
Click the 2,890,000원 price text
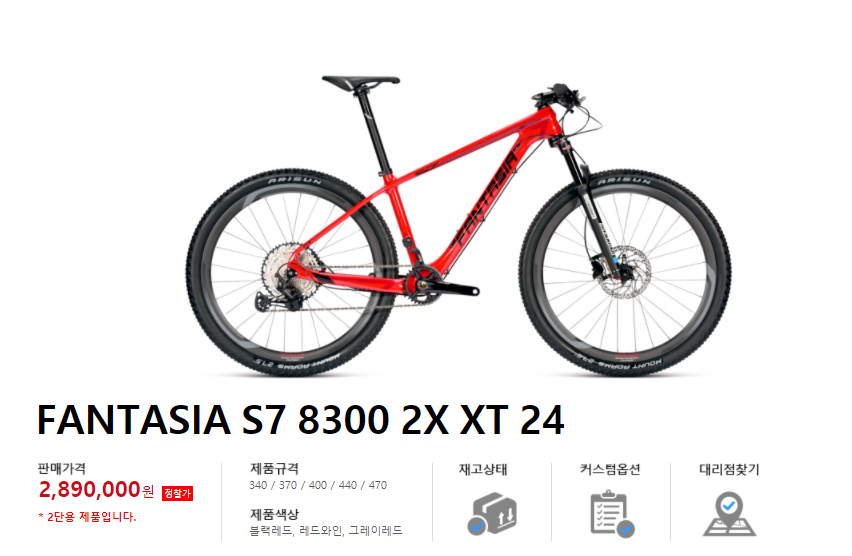pyautogui.click(x=97, y=490)
